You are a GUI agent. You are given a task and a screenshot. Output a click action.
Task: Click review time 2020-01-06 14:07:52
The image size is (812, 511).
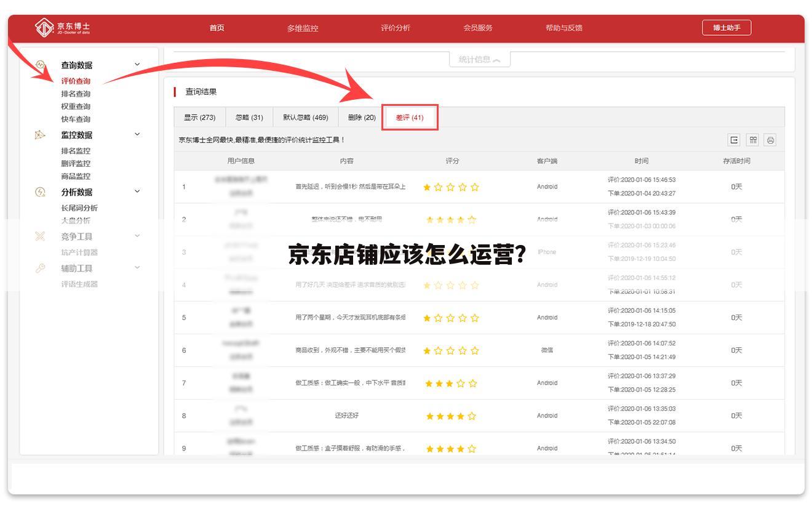642,344
